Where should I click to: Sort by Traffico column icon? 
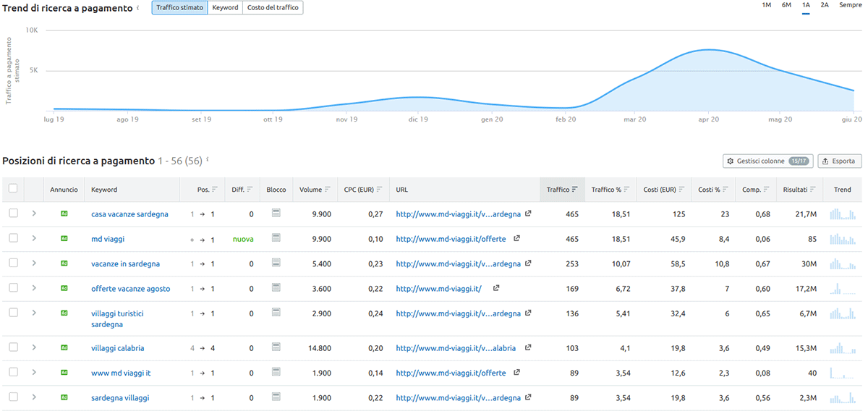tap(575, 190)
